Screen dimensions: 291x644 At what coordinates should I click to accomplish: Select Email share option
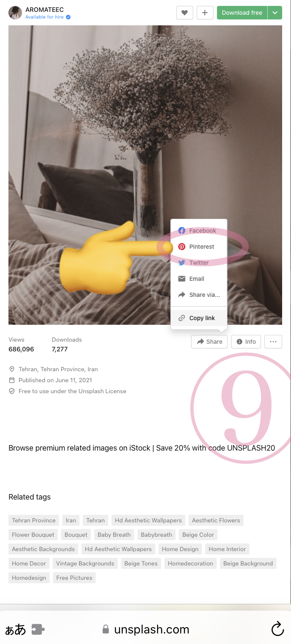point(199,279)
